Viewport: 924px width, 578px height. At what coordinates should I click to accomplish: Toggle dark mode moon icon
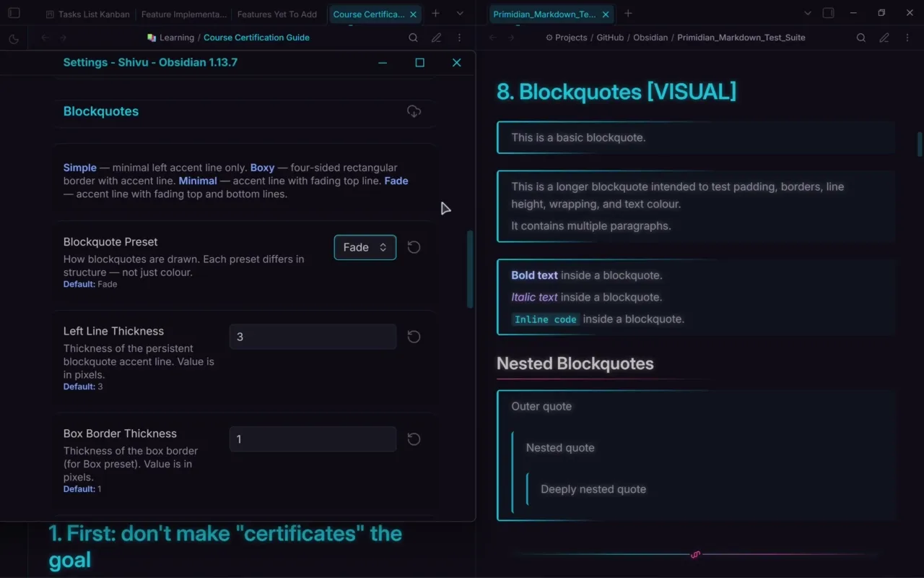[x=14, y=38]
